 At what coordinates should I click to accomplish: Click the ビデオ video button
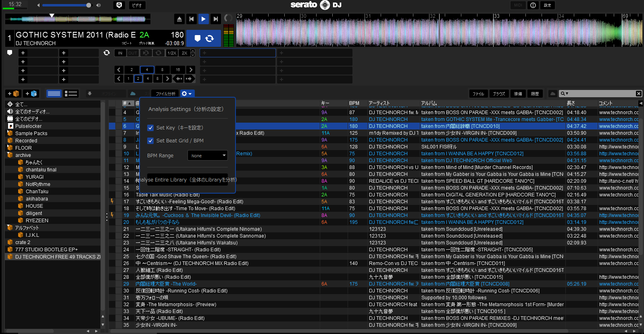click(137, 5)
